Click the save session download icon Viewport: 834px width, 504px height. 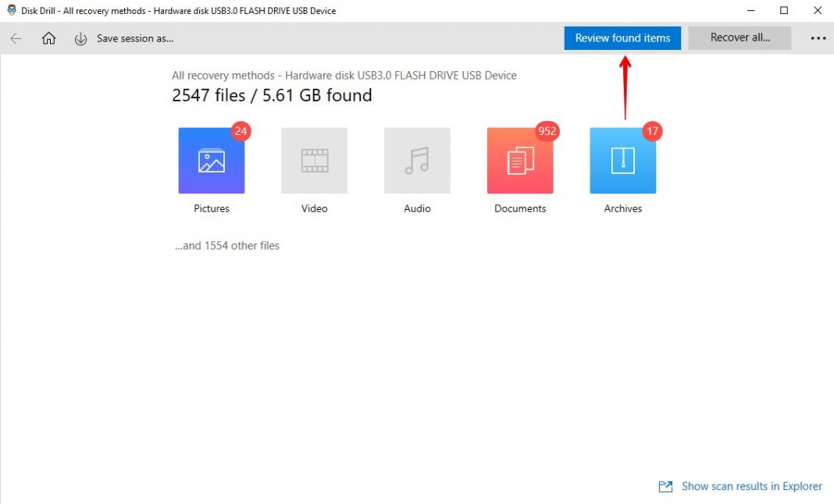tap(80, 37)
